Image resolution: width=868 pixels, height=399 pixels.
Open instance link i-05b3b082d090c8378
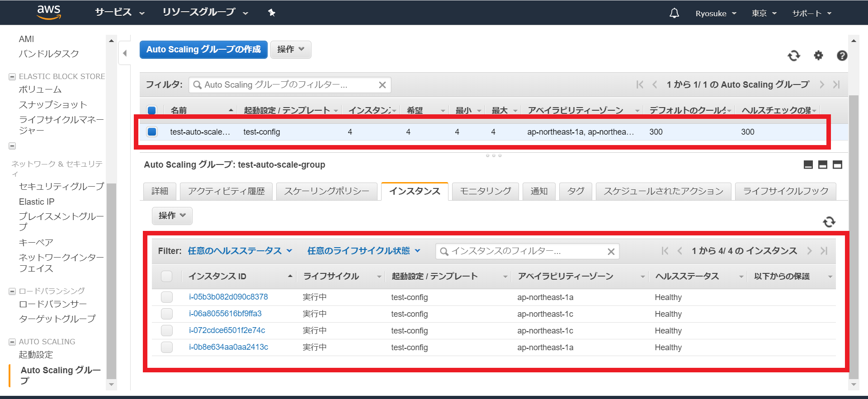(x=228, y=297)
